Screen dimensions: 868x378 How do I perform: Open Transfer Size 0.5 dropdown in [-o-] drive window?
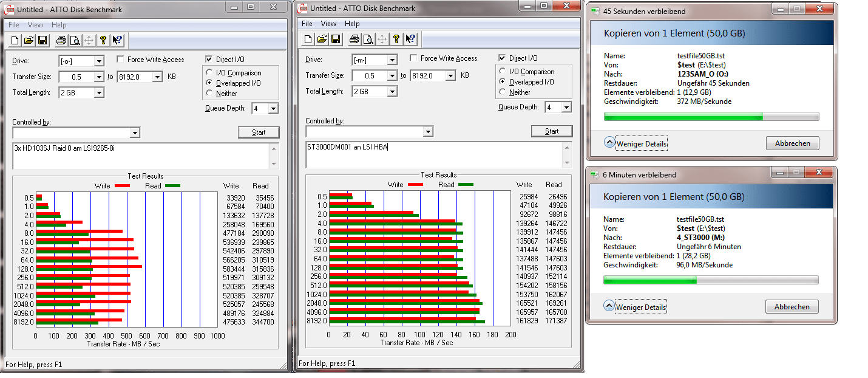pos(98,77)
